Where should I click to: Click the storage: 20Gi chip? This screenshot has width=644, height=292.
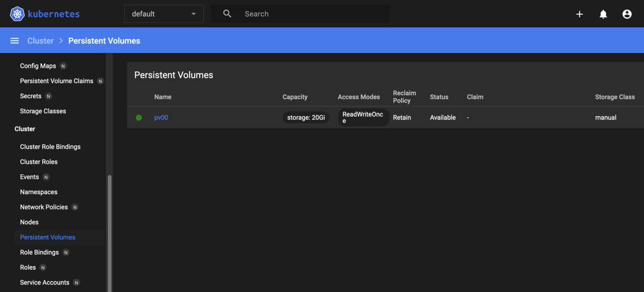click(x=306, y=118)
